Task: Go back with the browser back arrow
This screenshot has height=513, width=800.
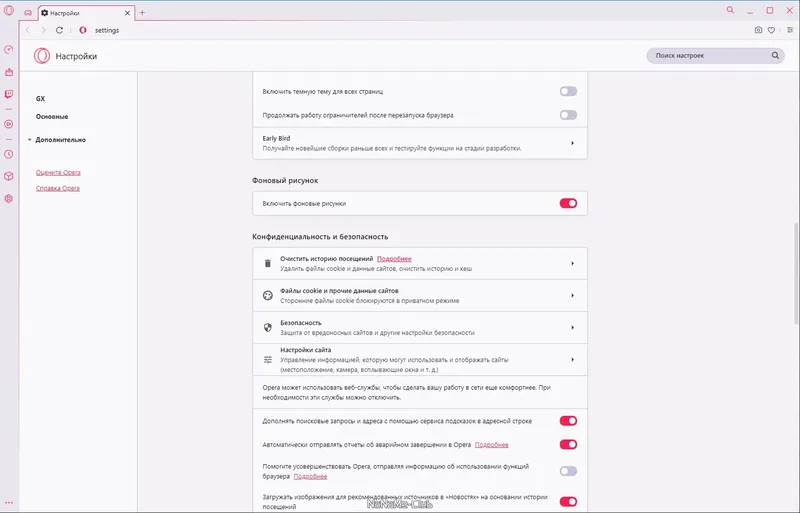Action: point(28,30)
